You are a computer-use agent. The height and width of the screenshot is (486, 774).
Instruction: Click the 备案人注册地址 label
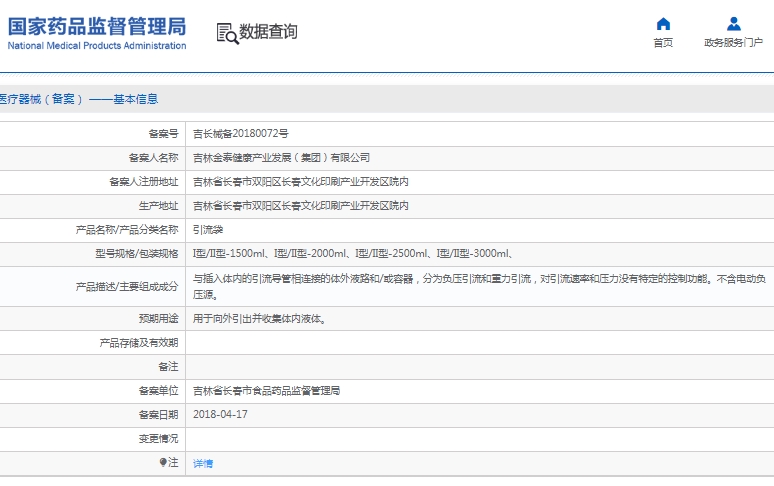click(x=144, y=182)
